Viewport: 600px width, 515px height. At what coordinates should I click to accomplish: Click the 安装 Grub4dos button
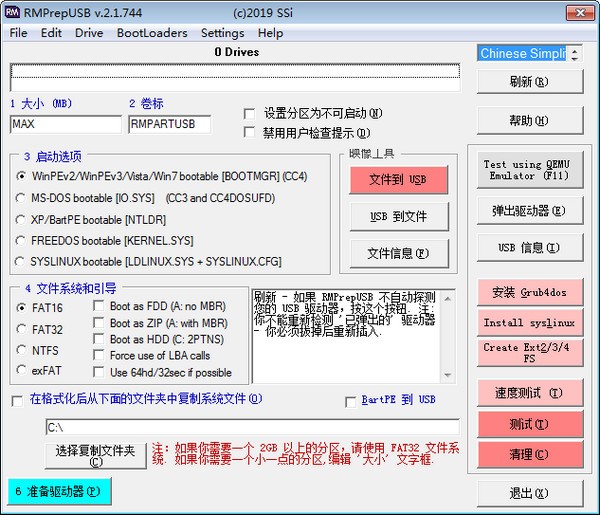tap(529, 293)
